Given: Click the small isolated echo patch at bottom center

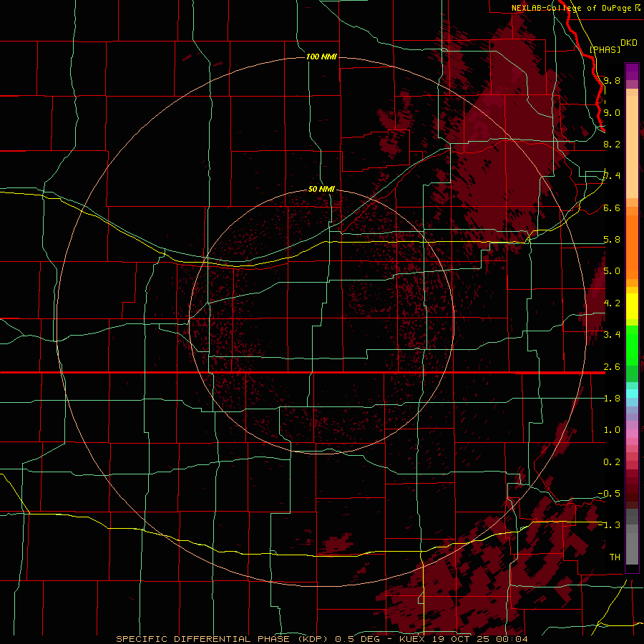Looking at the screenshot, I should (338, 542).
